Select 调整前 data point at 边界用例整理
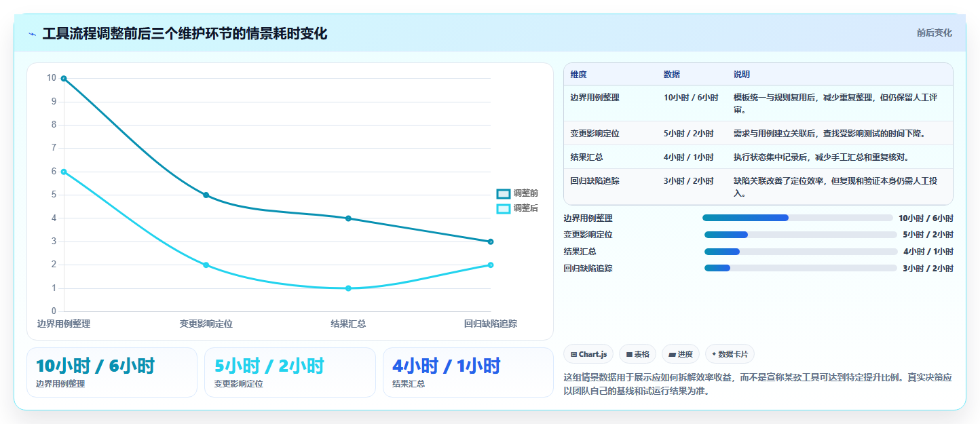Image resolution: width=980 pixels, height=424 pixels. (x=64, y=79)
